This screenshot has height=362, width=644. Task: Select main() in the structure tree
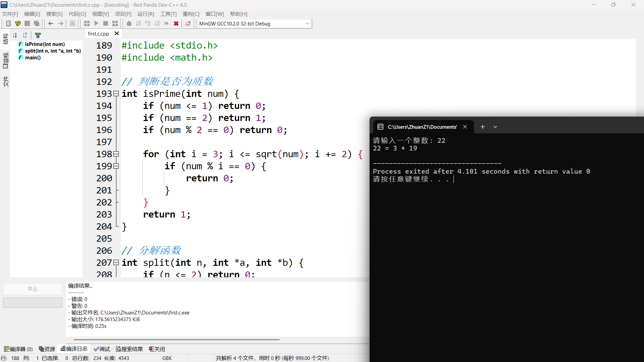pyautogui.click(x=33, y=58)
